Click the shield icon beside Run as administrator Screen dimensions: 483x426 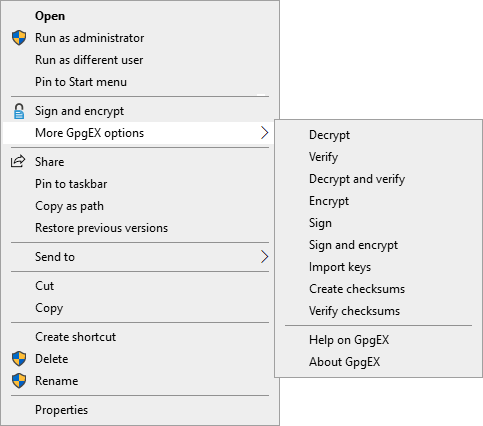[19, 38]
